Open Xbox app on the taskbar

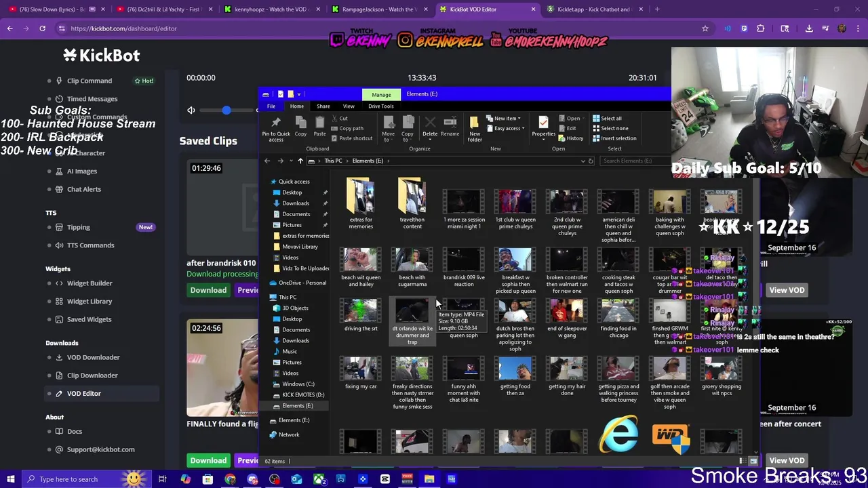319,479
